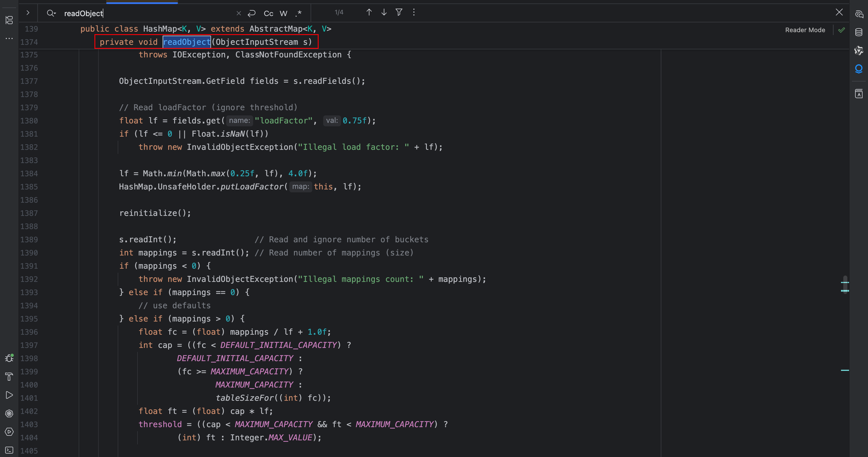
Task: Open search filter options funnel icon
Action: tap(399, 12)
